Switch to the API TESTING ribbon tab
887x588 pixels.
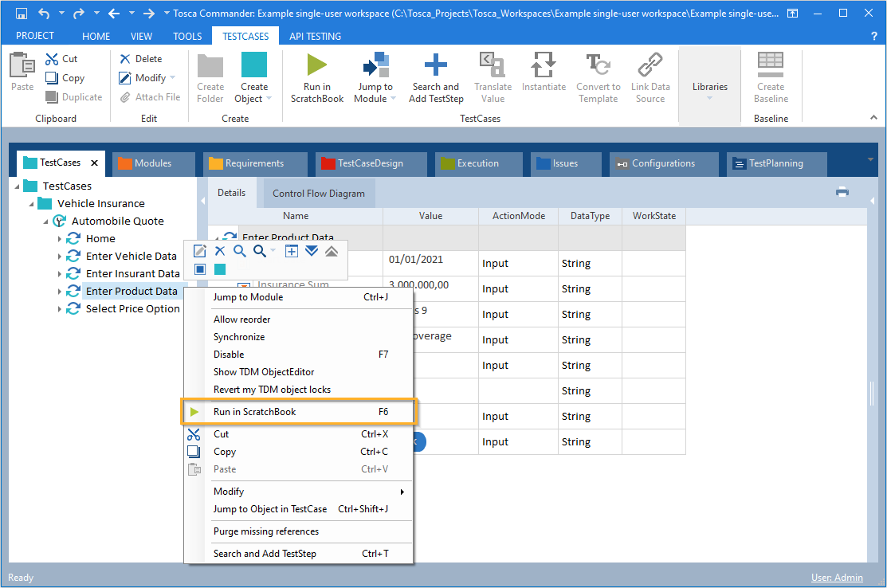point(315,36)
